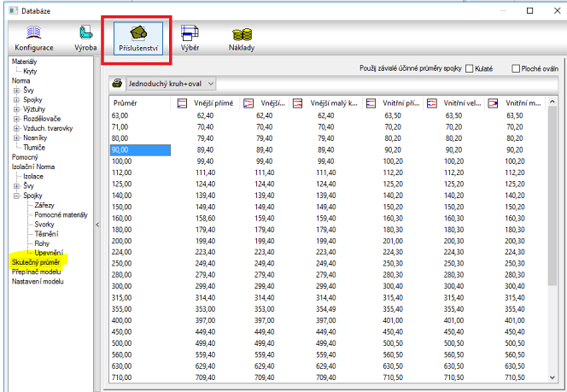
Task: Click the highlighted 90,00 diameter cell
Action: pos(141,149)
